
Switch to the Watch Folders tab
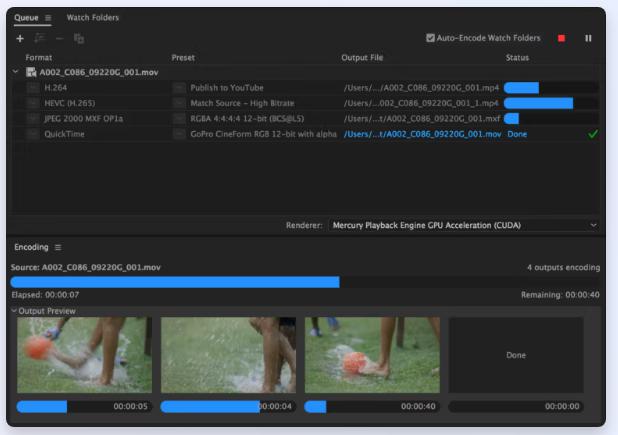point(93,18)
